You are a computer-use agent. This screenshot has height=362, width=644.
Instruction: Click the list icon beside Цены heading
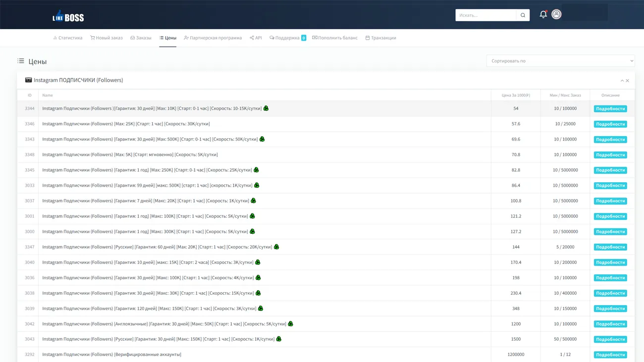[x=21, y=61]
